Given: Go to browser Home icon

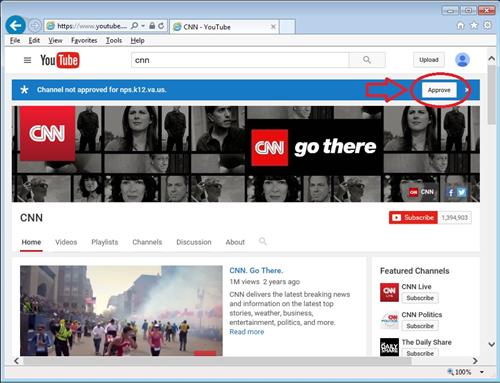Looking at the screenshot, I should pos(460,25).
